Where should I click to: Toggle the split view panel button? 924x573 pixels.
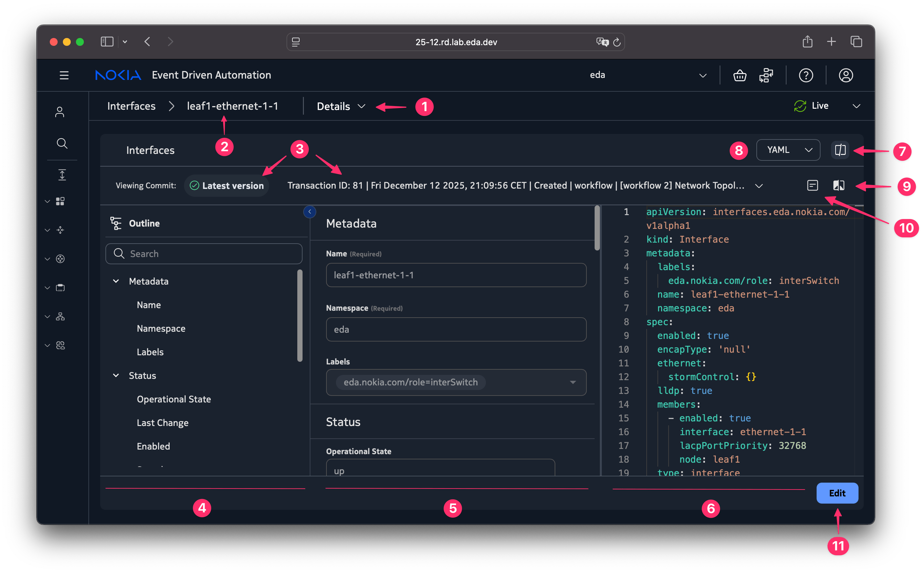tap(840, 150)
